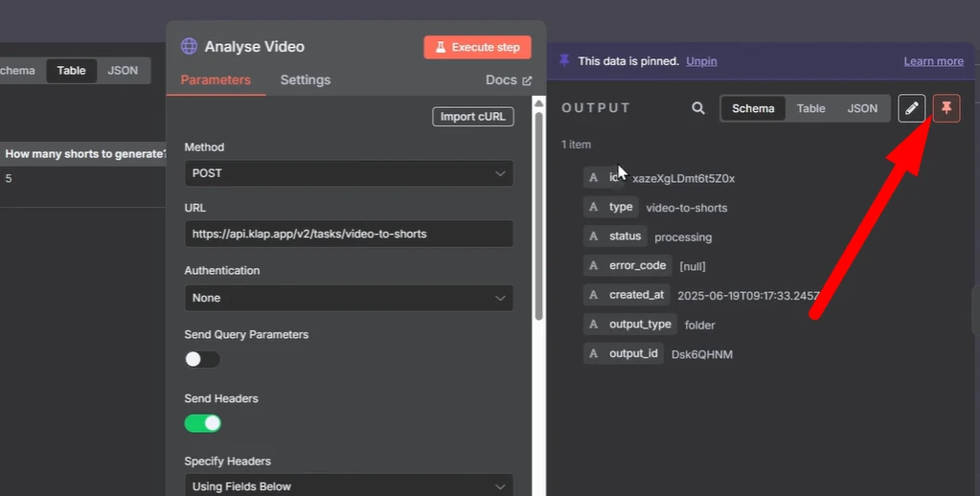Click the pin icon in the pinned banner
The height and width of the screenshot is (496, 980).
564,60
